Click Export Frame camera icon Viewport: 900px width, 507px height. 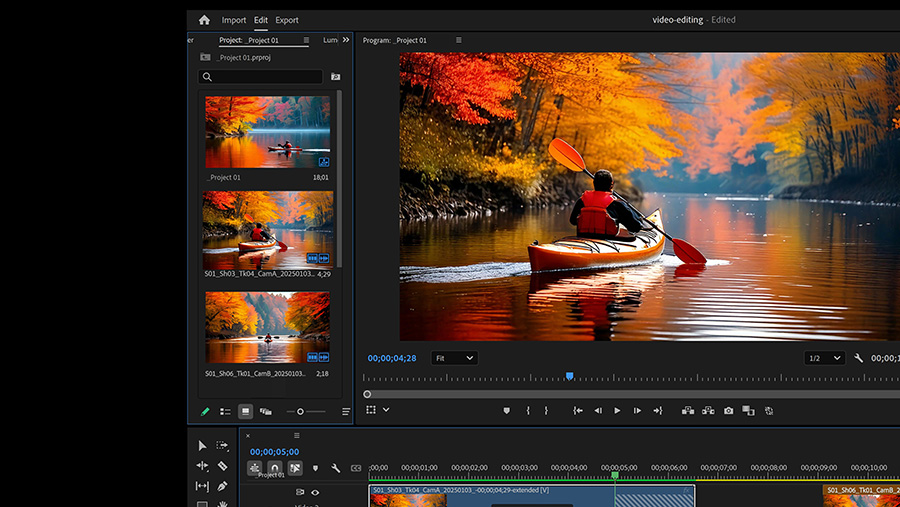(x=728, y=410)
